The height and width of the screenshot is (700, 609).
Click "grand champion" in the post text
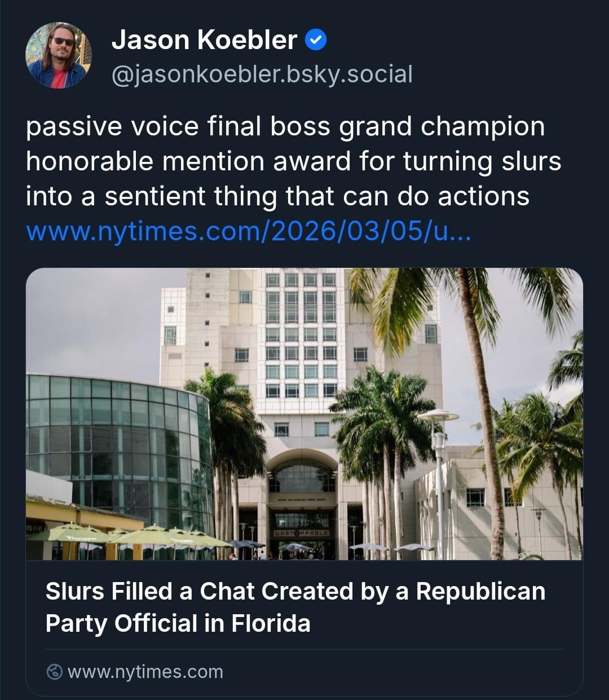click(x=442, y=126)
